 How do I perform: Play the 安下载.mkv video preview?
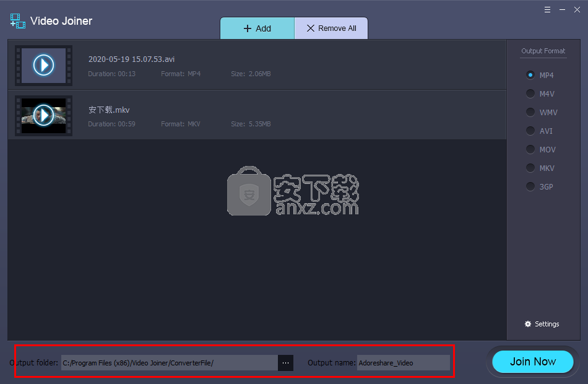pos(43,115)
